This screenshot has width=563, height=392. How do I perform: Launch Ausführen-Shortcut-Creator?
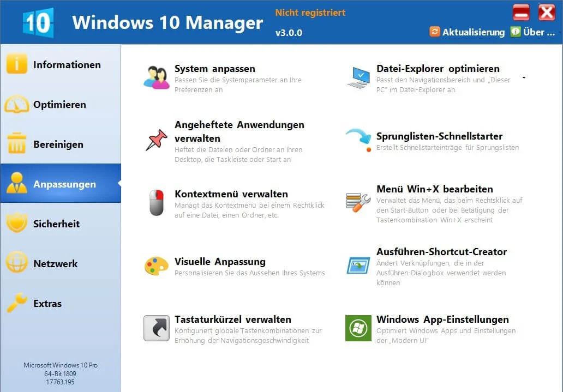tap(442, 252)
